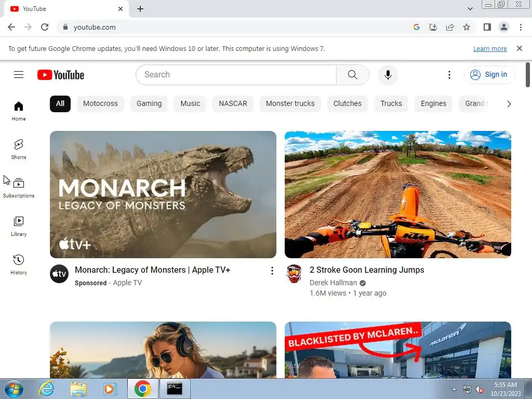Screen dimensions: 532x399
Task: Open 2 Stroke Goon Learning Jumps title
Action: 367,270
